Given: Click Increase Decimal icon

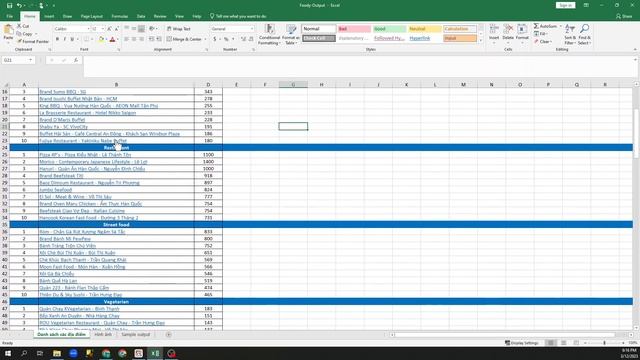Looking at the screenshot, I should pos(244,40).
